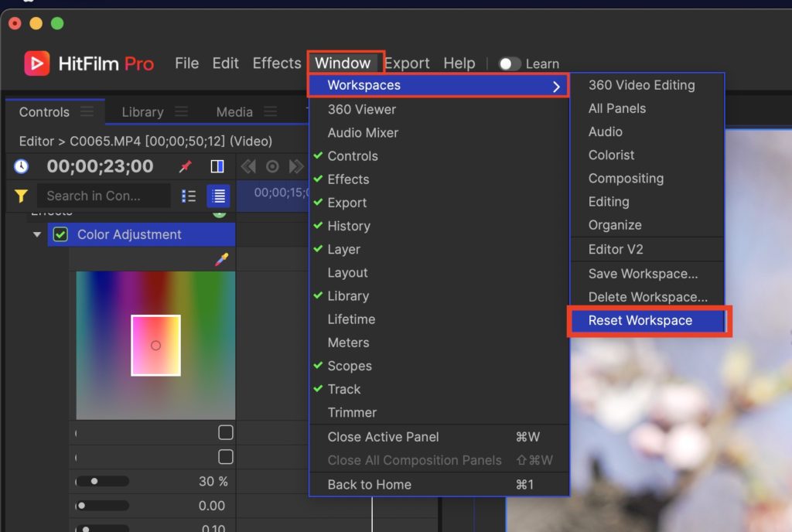Open the Library panel options menu
Viewport: 792px width, 532px height.
tap(181, 111)
